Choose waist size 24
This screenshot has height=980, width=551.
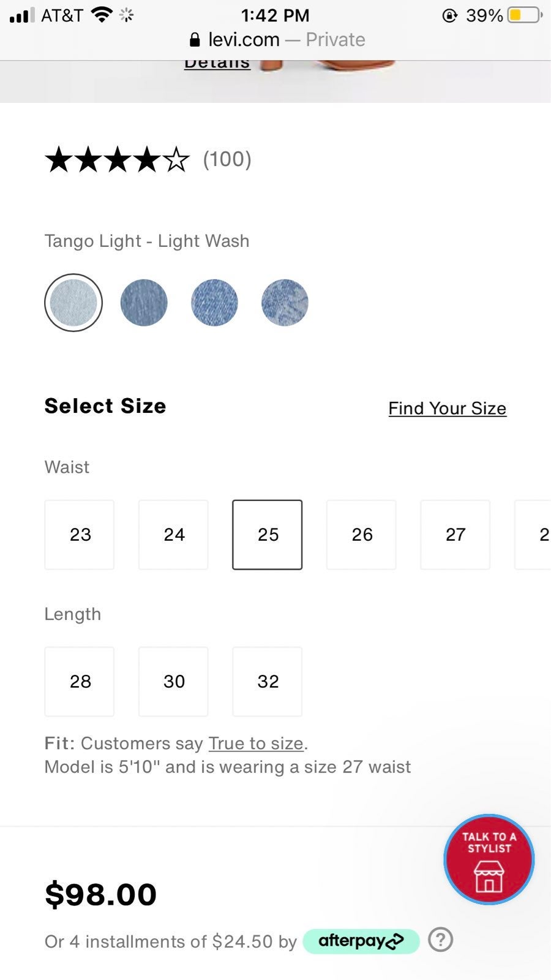173,535
